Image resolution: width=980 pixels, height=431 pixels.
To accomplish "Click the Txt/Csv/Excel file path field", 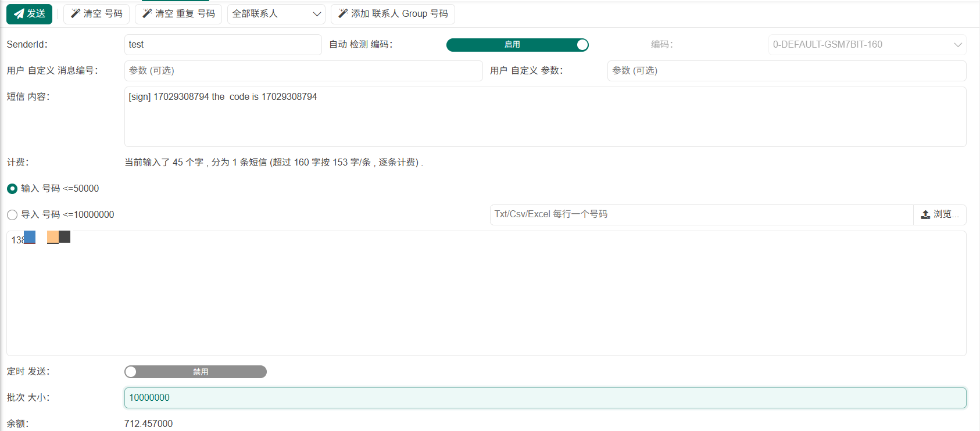I will tap(702, 214).
